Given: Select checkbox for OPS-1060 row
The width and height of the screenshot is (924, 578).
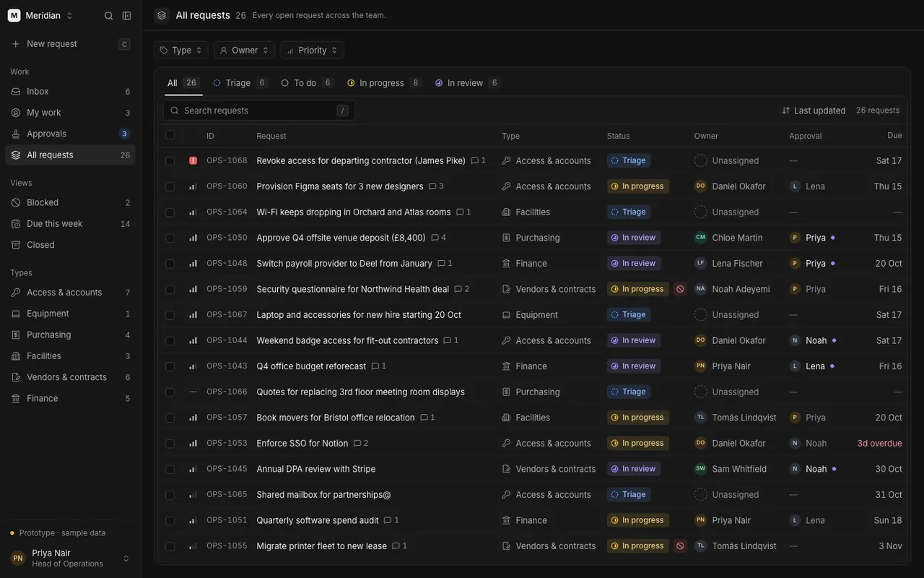Looking at the screenshot, I should coord(170,186).
